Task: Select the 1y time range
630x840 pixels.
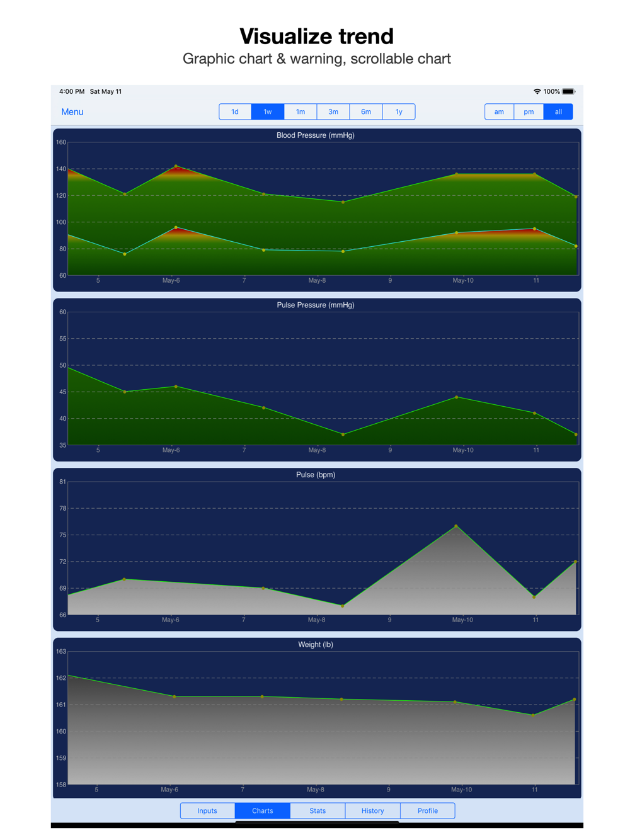Action: click(399, 112)
